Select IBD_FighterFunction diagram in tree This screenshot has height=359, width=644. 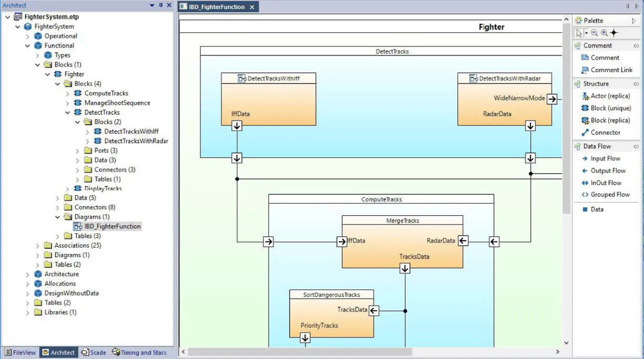pos(112,226)
